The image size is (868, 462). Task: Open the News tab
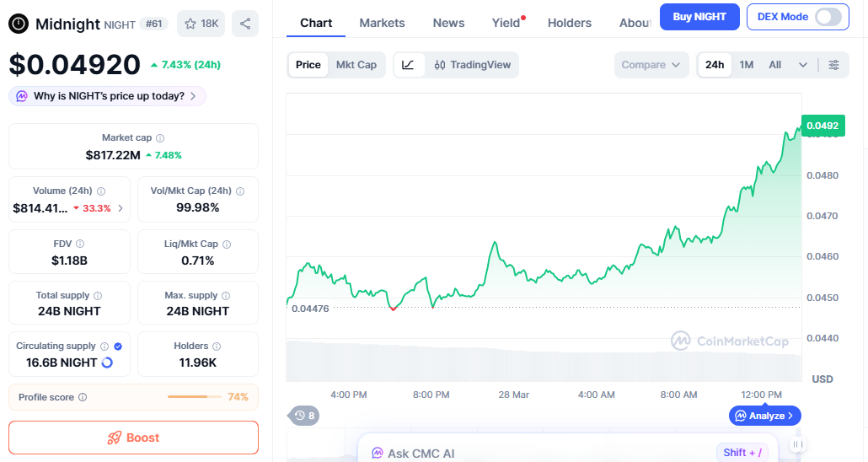tap(448, 24)
